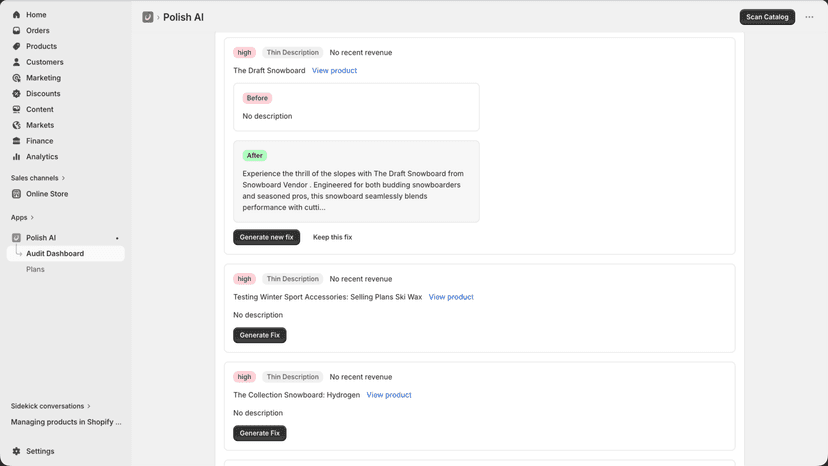
Task: Click Polish AI title in header
Action: coord(183,17)
